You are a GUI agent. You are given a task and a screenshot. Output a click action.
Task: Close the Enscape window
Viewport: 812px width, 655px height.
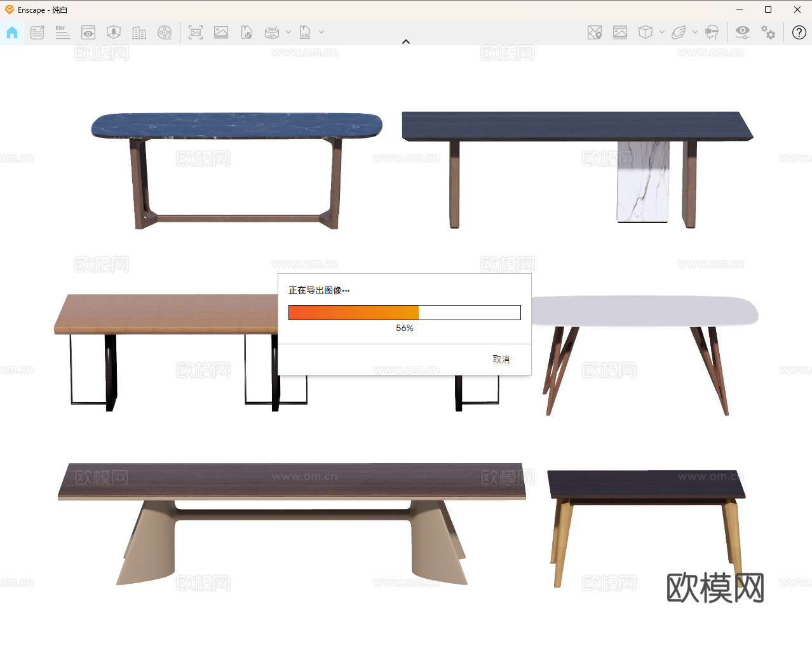coord(797,10)
